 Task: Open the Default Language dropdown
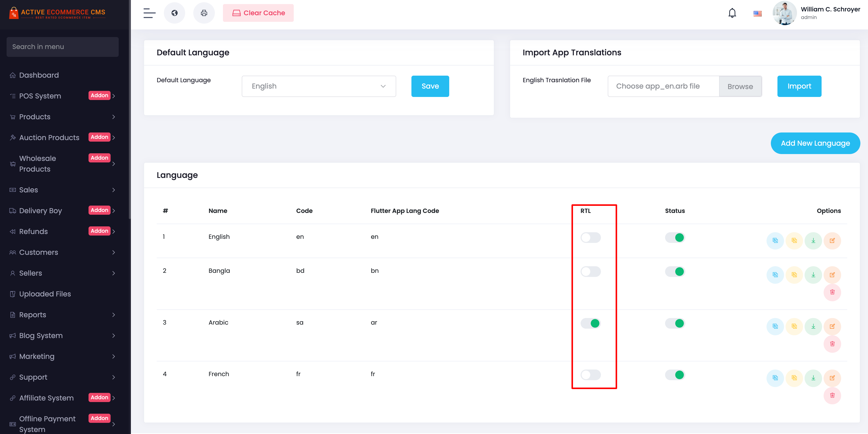(319, 86)
